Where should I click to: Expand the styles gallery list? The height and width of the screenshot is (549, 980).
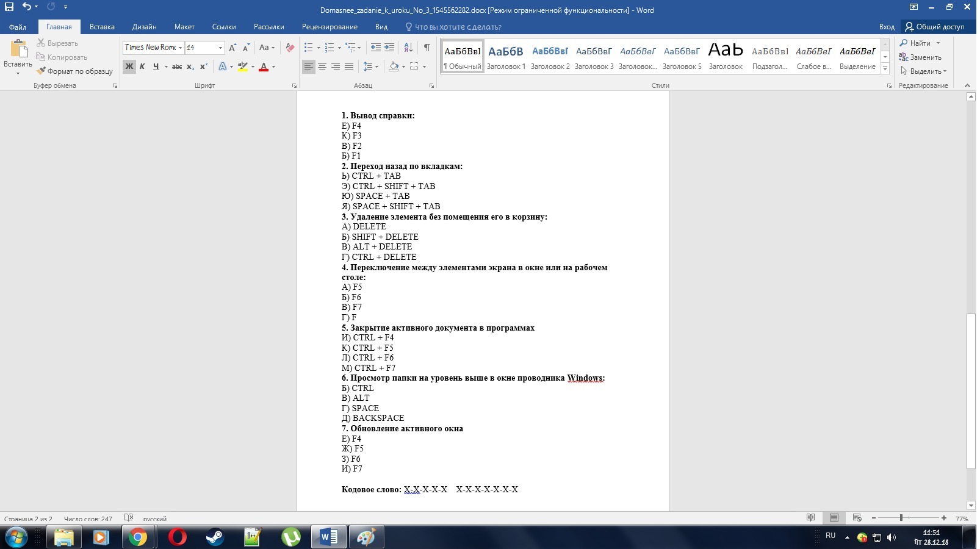(x=885, y=68)
